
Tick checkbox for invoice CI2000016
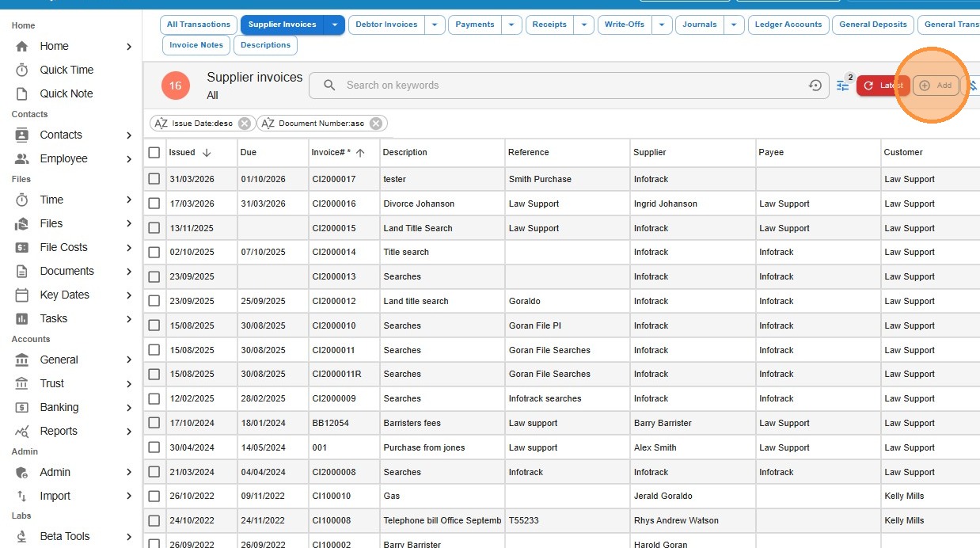(x=154, y=204)
